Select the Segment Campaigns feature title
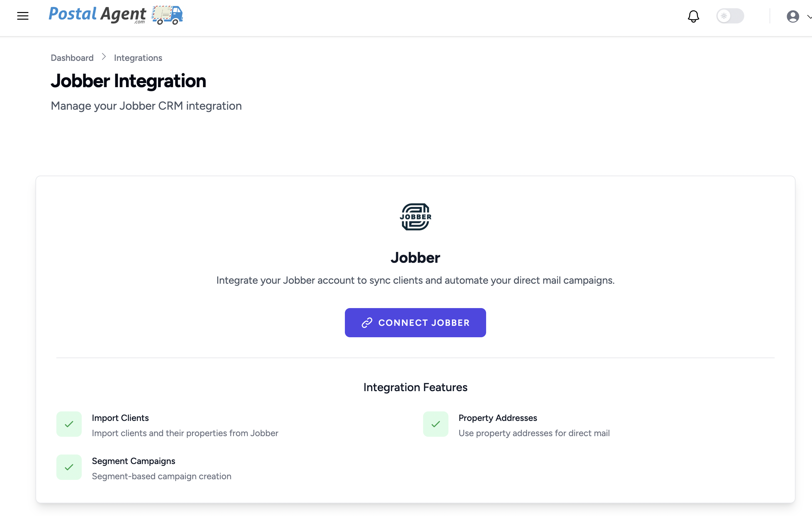This screenshot has width=812, height=516. [133, 461]
